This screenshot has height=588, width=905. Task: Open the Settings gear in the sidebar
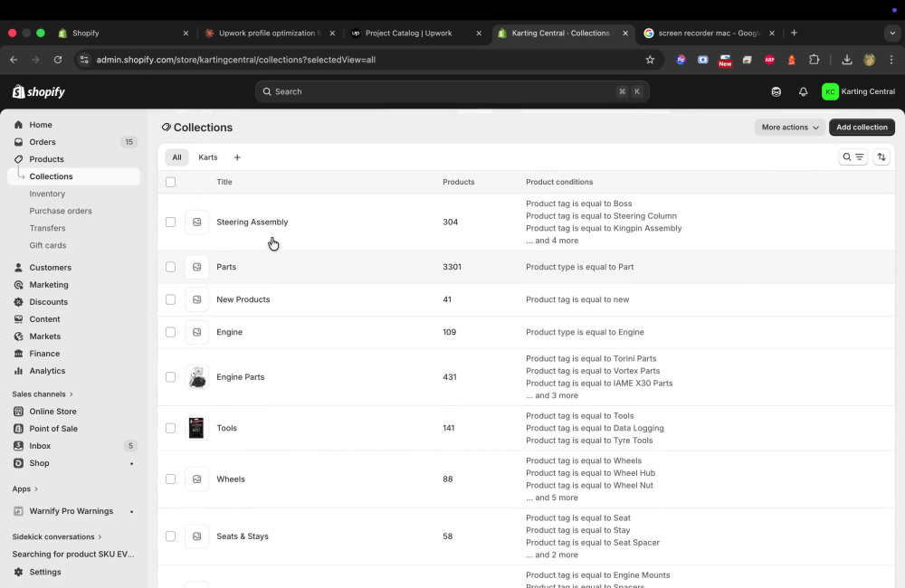click(18, 572)
